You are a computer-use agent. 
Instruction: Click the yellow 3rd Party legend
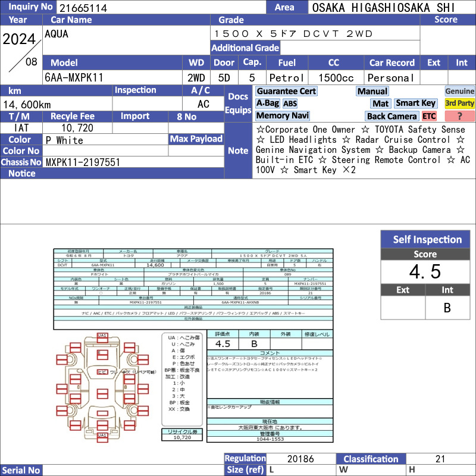pos(459,103)
